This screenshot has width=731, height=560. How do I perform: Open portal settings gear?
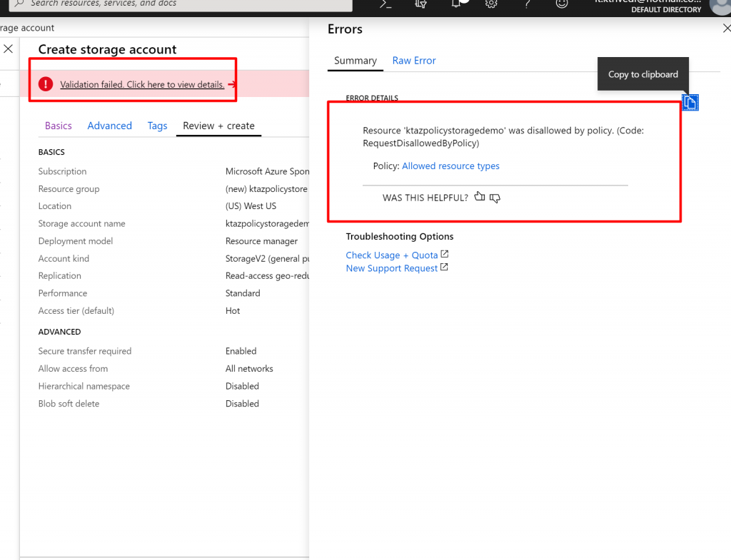pyautogui.click(x=491, y=4)
